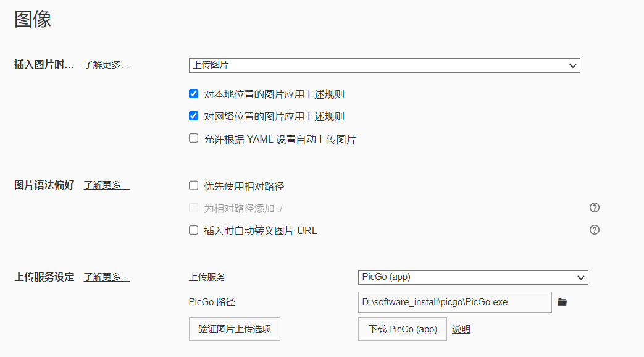Click the help icon beside image URL escaping option

[594, 230]
